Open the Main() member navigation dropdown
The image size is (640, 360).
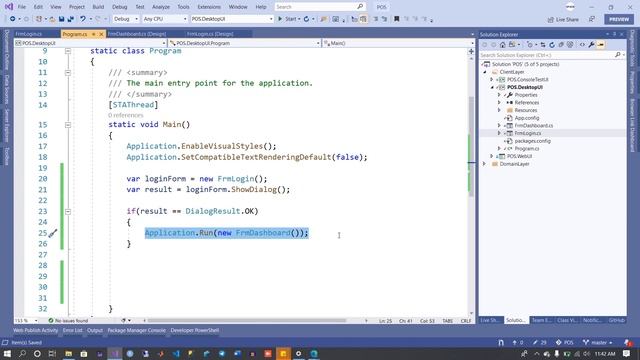point(398,43)
